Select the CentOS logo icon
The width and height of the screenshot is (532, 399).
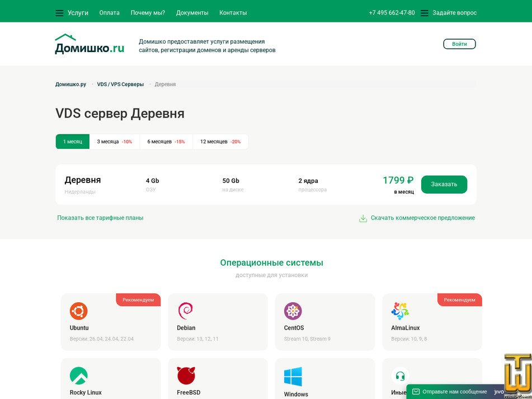(293, 311)
